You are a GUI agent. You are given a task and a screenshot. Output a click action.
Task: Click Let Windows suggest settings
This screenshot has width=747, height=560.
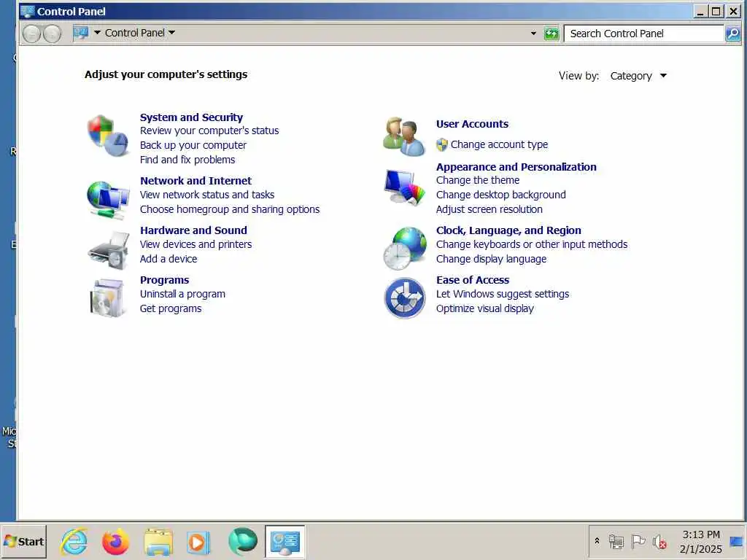pyautogui.click(x=503, y=295)
